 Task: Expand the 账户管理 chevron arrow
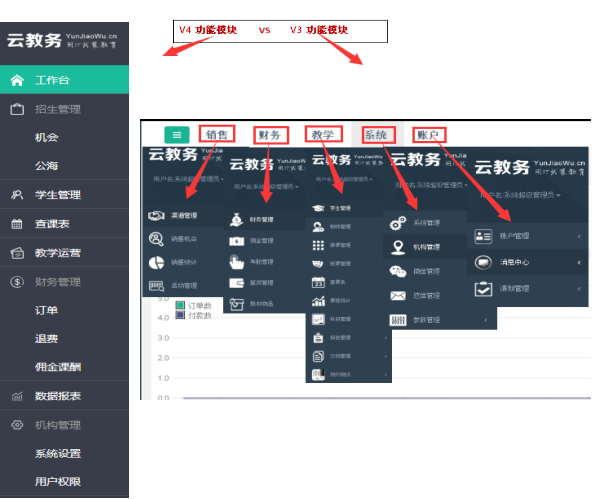point(579,236)
